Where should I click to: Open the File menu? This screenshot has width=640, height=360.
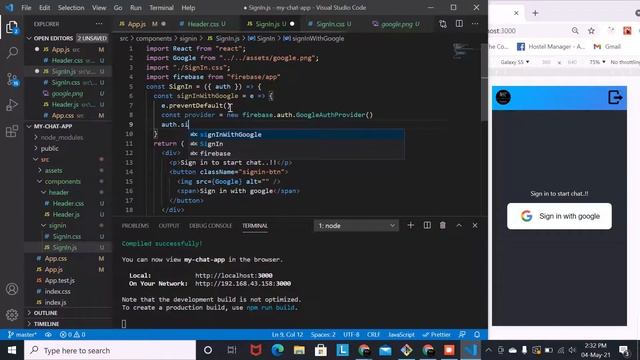pyautogui.click(x=26, y=8)
